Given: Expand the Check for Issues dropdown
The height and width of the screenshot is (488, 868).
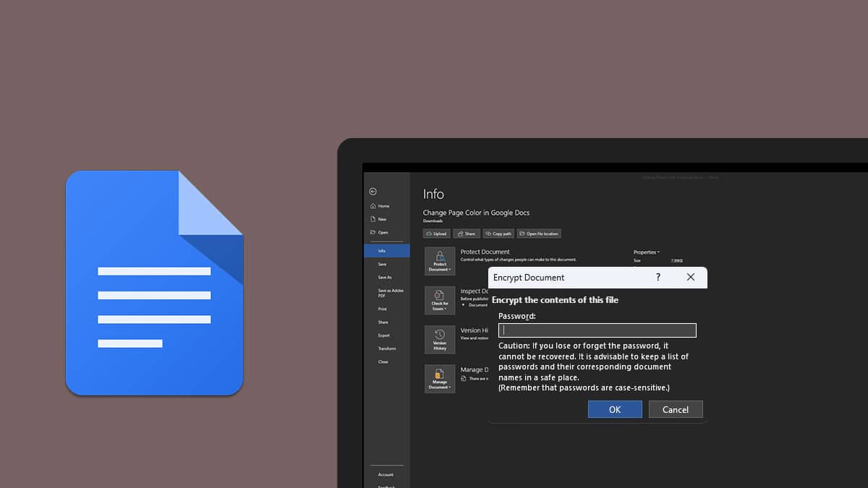Looking at the screenshot, I should (x=440, y=300).
